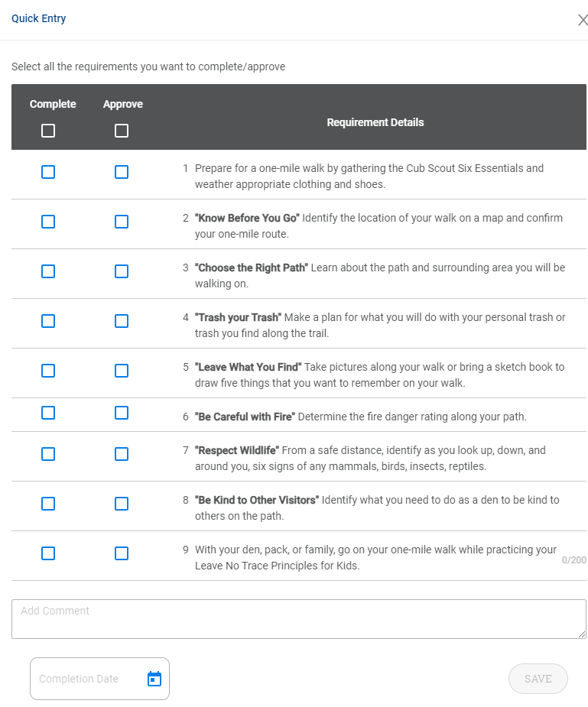This screenshot has height=707, width=588.
Task: Close the Quick Entry dialog
Action: [583, 20]
